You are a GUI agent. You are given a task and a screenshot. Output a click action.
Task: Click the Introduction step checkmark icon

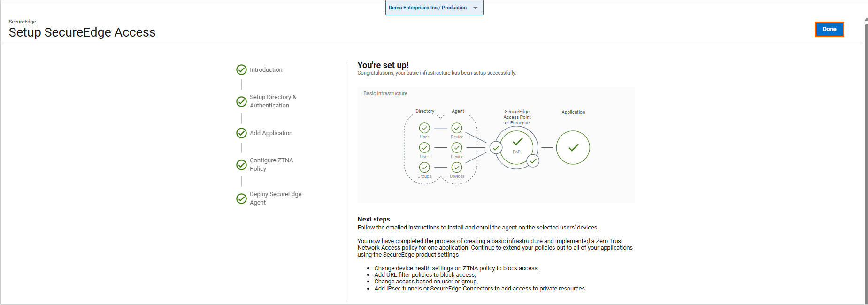(241, 70)
